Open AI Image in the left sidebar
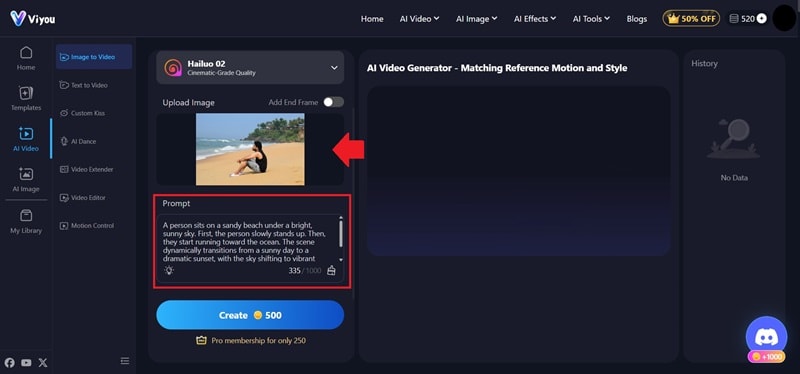The height and width of the screenshot is (374, 800). click(26, 180)
